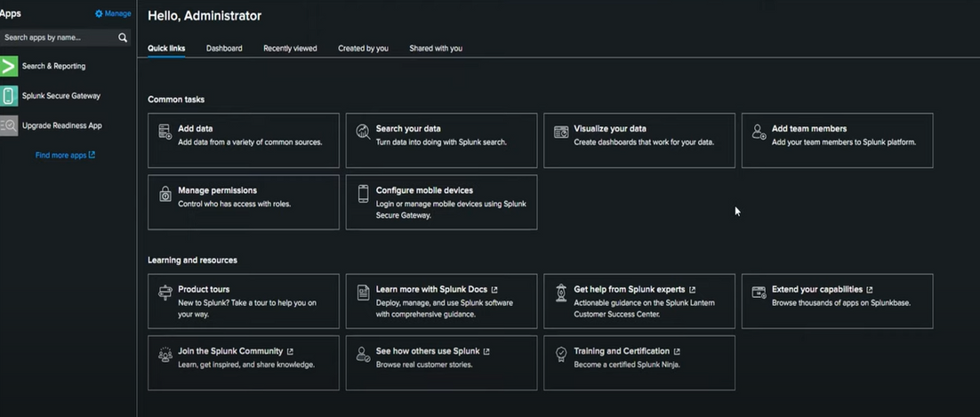Open Learn more with Splunk Docs title

click(431, 290)
